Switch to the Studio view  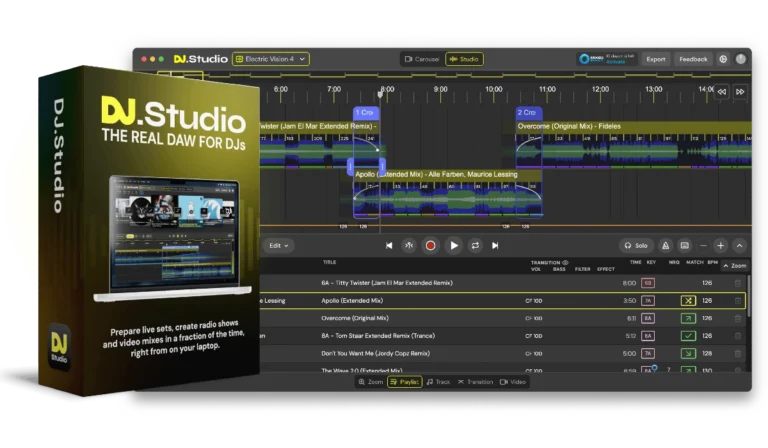click(464, 59)
